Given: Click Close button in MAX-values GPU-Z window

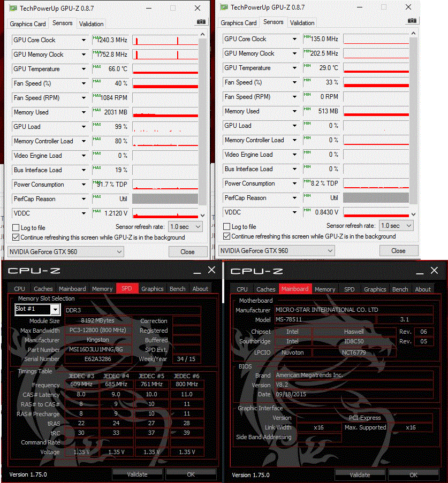Looking at the screenshot, I should tap(187, 252).
